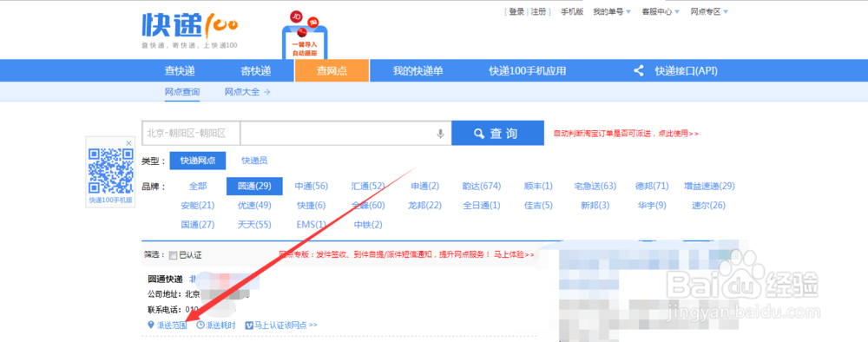Click 马上体验>> promotion link
Screen dimensions: 868x342
pyautogui.click(x=514, y=254)
